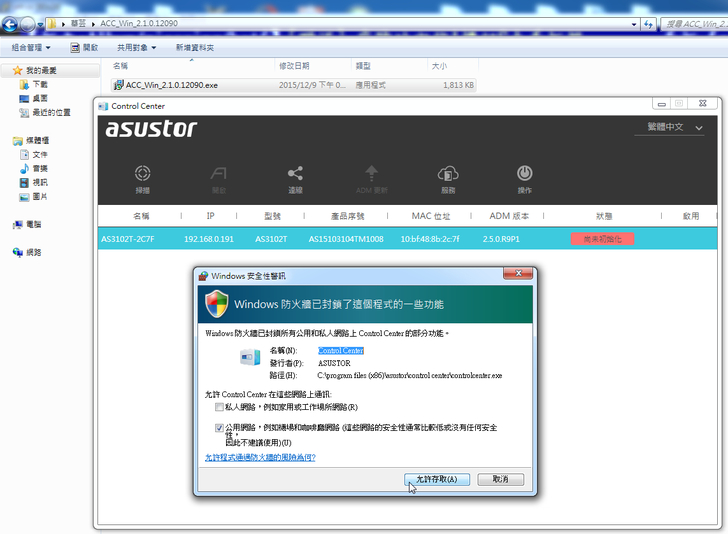728x534 pixels.
Task: Select the AS3102T-2C7F device row
Action: pos(407,239)
